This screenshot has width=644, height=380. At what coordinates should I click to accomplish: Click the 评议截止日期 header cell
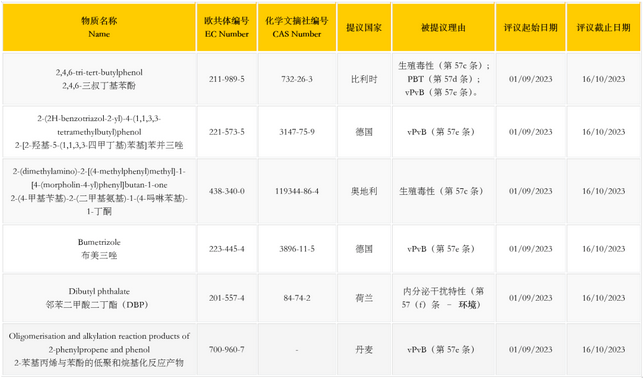tap(603, 28)
